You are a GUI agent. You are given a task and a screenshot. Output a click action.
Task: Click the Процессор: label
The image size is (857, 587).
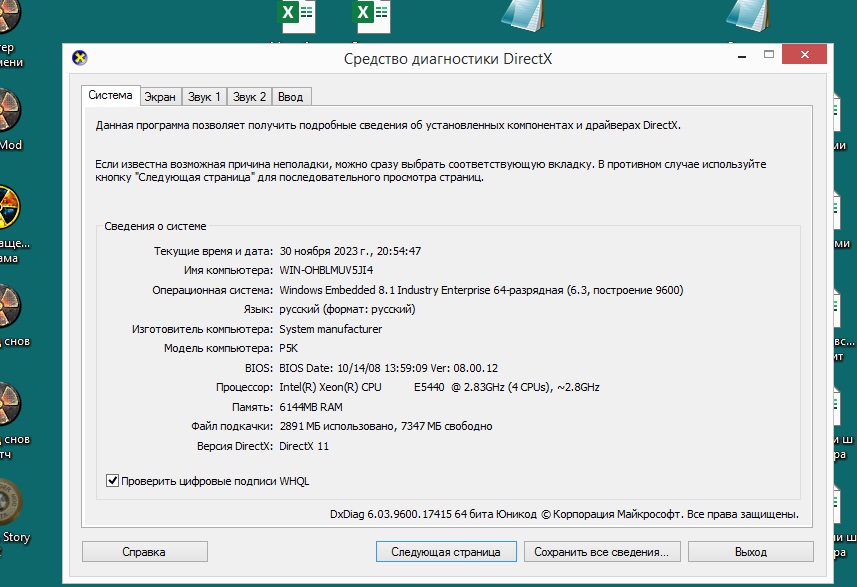click(x=244, y=387)
